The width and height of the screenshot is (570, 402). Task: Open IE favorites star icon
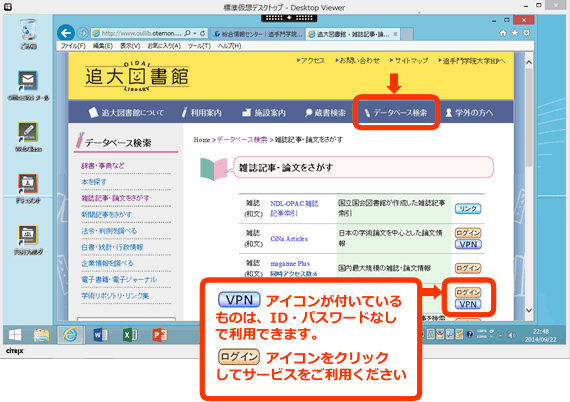(515, 33)
